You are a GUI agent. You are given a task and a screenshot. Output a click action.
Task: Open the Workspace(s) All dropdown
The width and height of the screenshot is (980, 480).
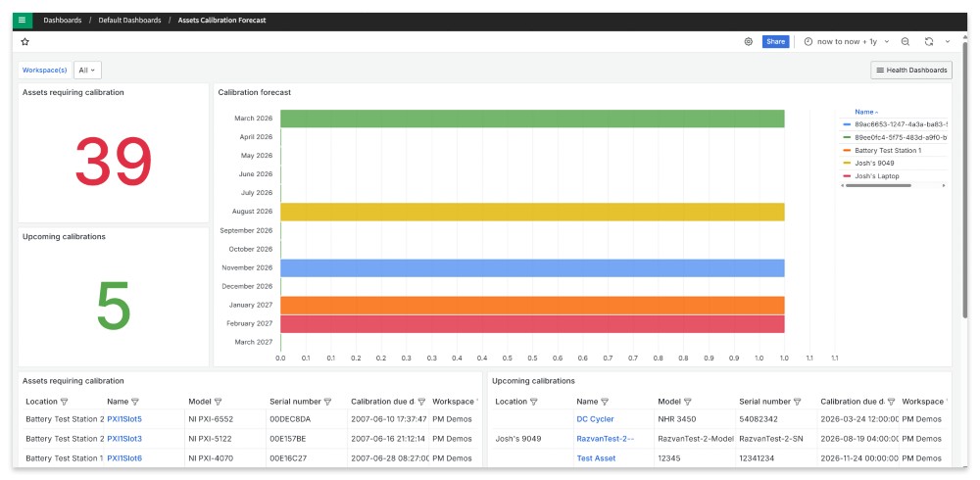tap(87, 70)
